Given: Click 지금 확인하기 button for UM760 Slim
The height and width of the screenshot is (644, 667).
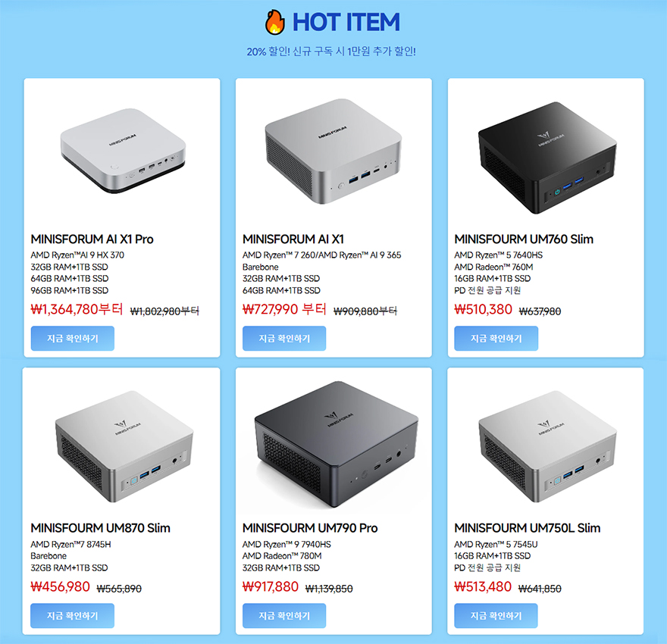Looking at the screenshot, I should click(496, 339).
